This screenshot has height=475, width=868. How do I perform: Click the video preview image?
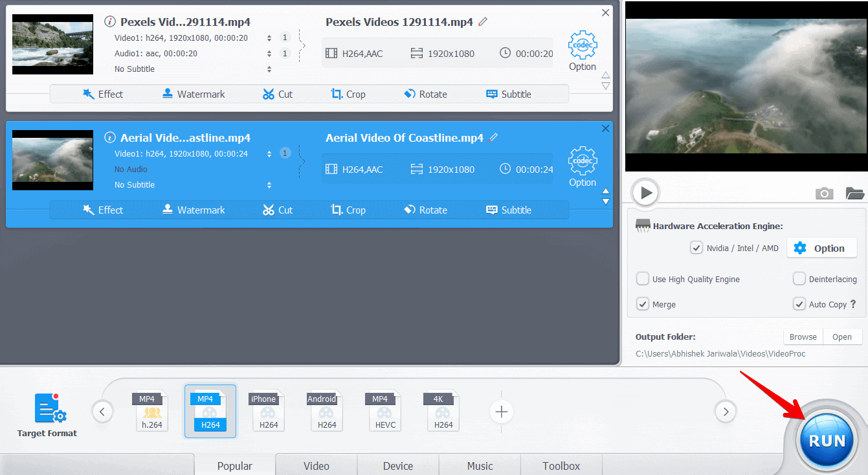coord(746,86)
